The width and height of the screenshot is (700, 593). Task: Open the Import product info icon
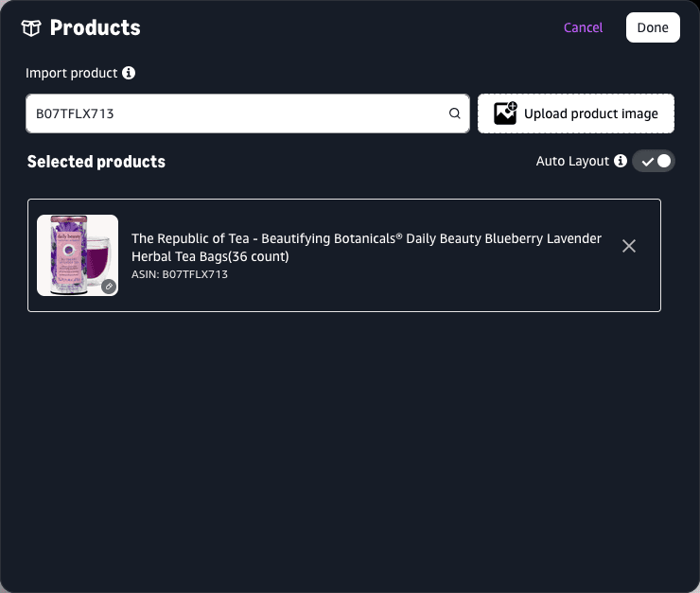[129, 73]
